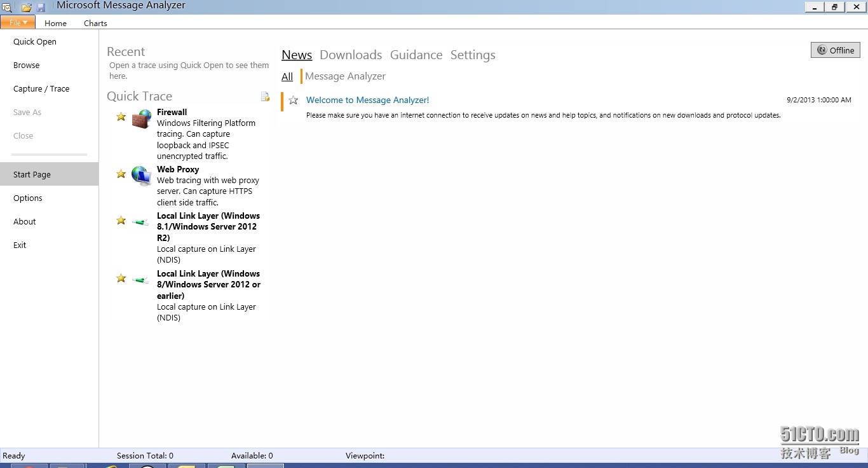The height and width of the screenshot is (468, 868).
Task: Click the internet connection notice text
Action: tap(543, 115)
